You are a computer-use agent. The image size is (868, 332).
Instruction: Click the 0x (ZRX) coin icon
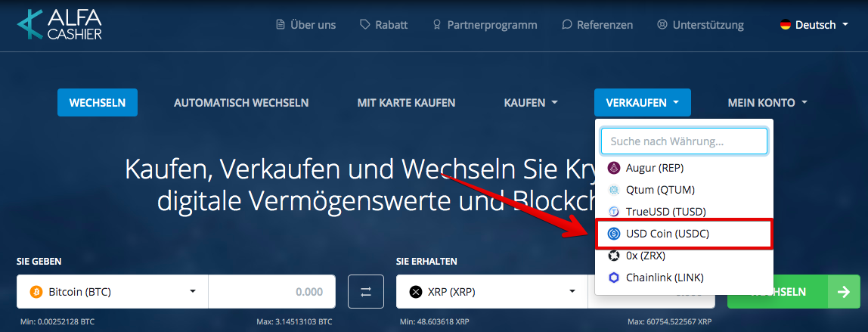(613, 256)
